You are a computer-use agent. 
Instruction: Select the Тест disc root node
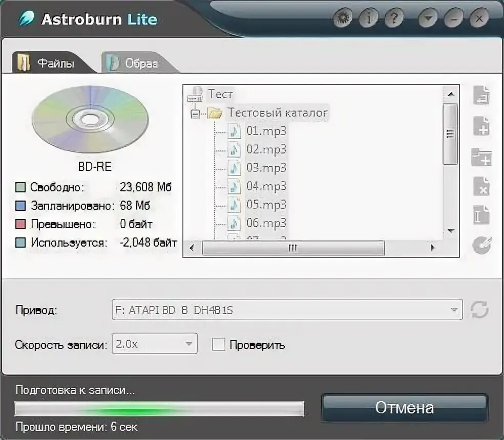pos(220,94)
